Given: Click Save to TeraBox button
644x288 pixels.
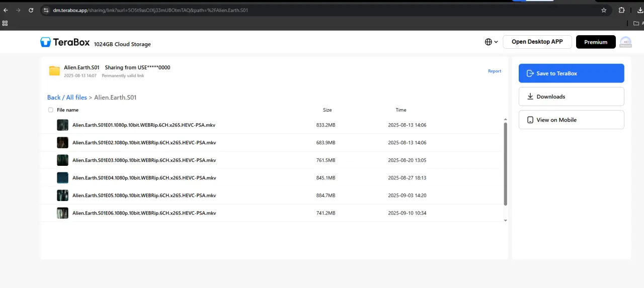Looking at the screenshot, I should [572, 73].
